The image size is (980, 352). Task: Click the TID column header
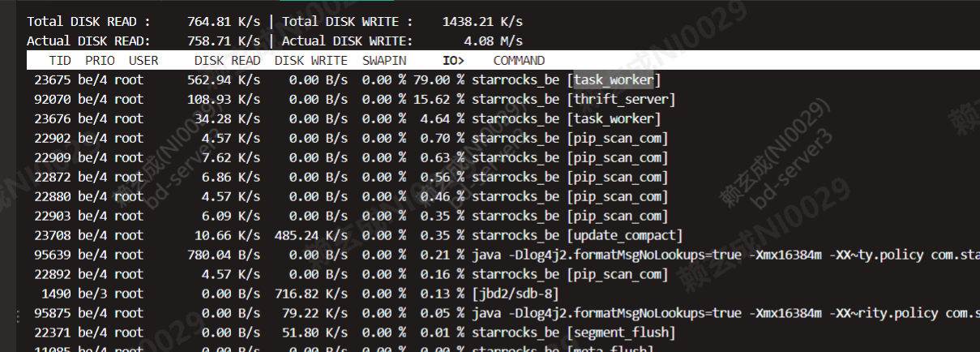click(x=60, y=61)
